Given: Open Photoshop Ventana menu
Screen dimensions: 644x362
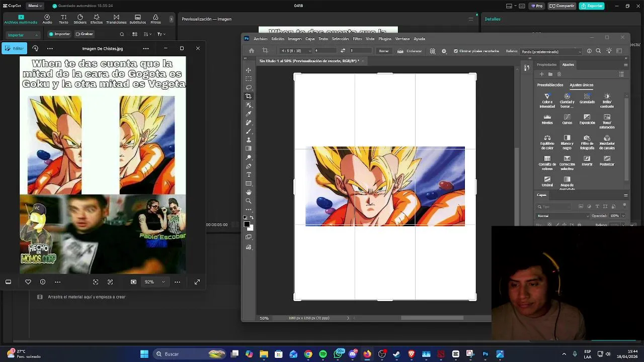Looking at the screenshot, I should point(403,39).
